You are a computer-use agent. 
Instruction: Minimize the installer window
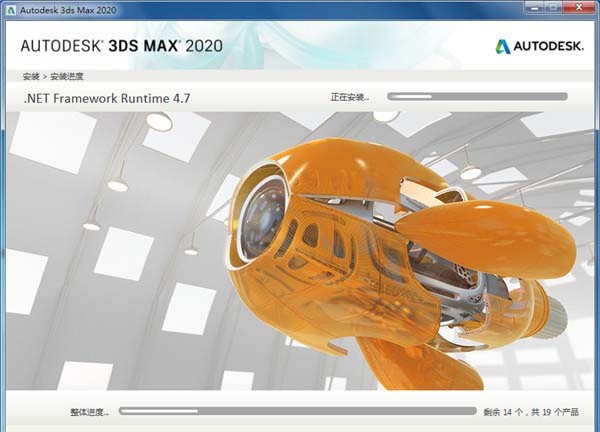535,7
